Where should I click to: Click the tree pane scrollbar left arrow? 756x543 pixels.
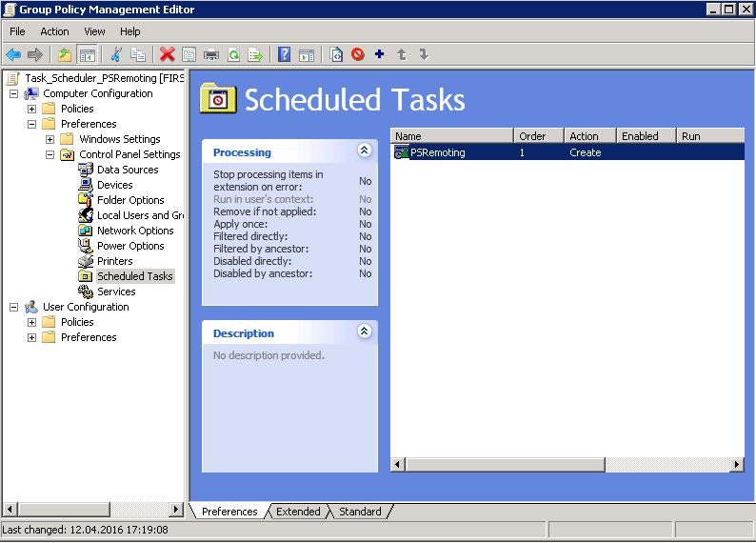pos(10,509)
